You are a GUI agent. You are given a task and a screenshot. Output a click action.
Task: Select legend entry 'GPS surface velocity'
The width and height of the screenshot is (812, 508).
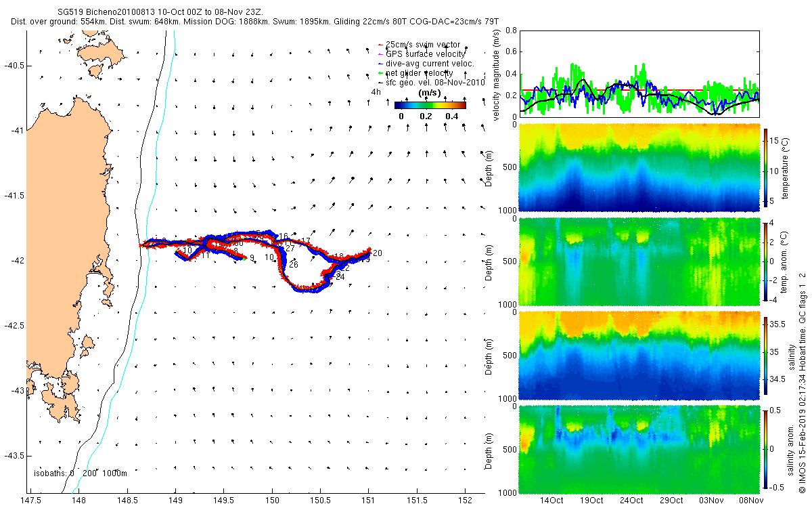[425, 54]
